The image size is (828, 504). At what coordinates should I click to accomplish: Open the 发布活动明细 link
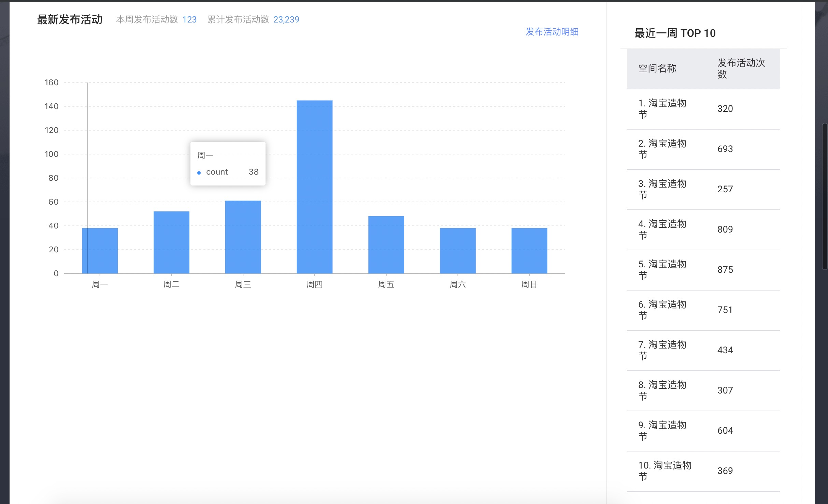(x=552, y=32)
